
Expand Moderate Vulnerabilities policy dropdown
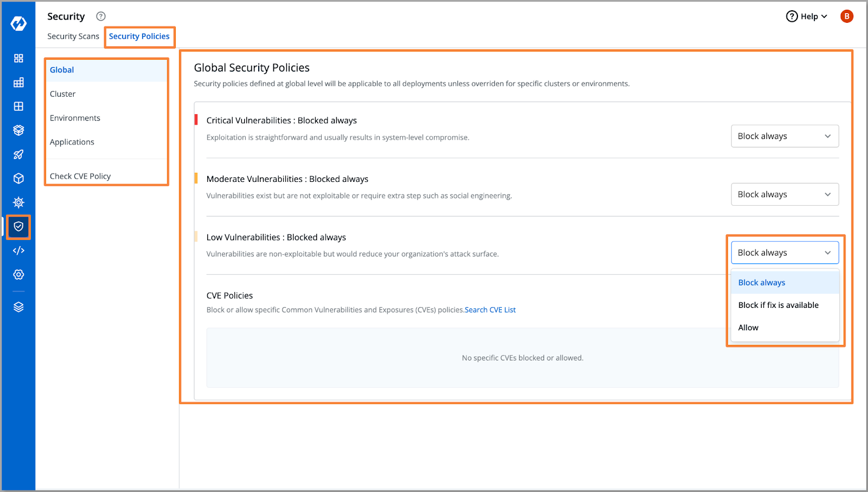(784, 194)
